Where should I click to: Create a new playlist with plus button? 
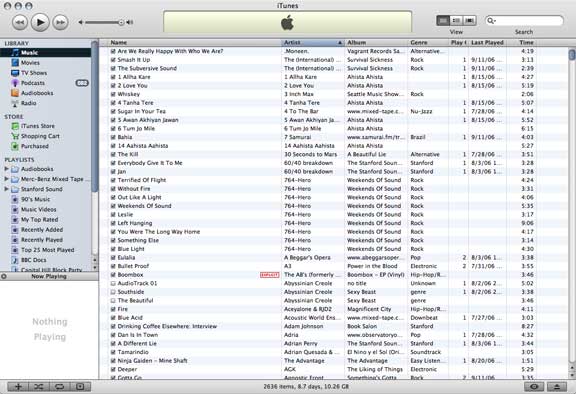pyautogui.click(x=18, y=387)
